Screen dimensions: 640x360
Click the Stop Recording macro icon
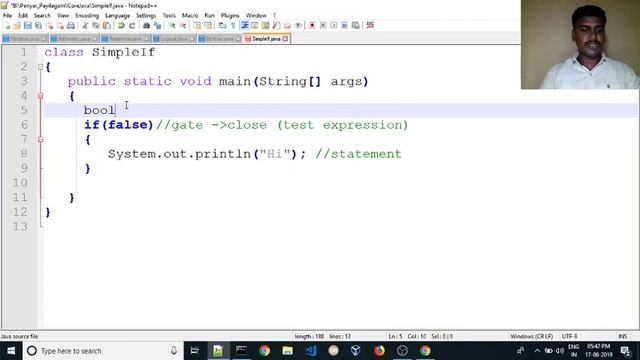(323, 25)
